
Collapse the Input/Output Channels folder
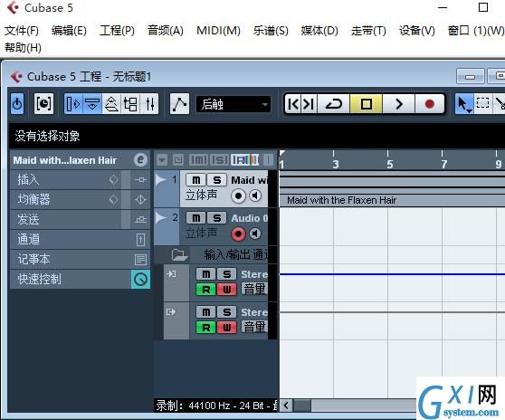pyautogui.click(x=179, y=254)
